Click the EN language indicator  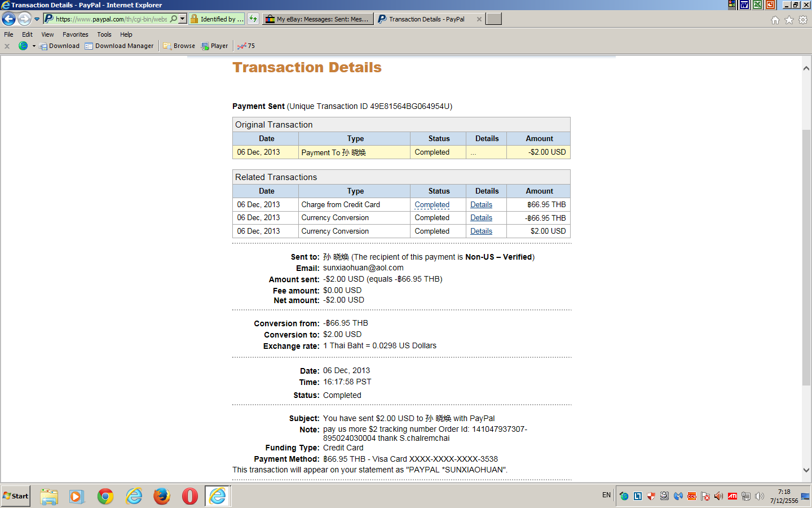tap(606, 495)
